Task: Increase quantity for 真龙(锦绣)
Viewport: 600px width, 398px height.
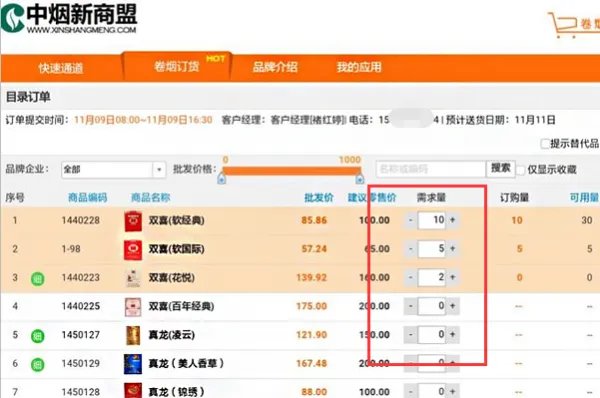Action: [453, 391]
